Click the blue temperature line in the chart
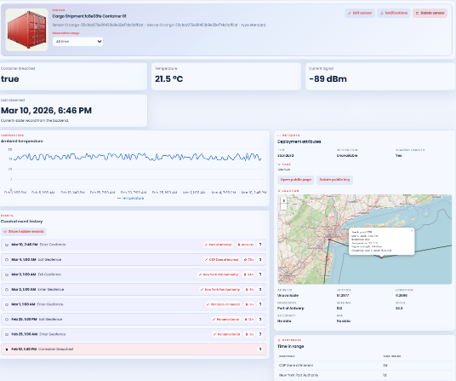The width and height of the screenshot is (456, 381). [137, 157]
